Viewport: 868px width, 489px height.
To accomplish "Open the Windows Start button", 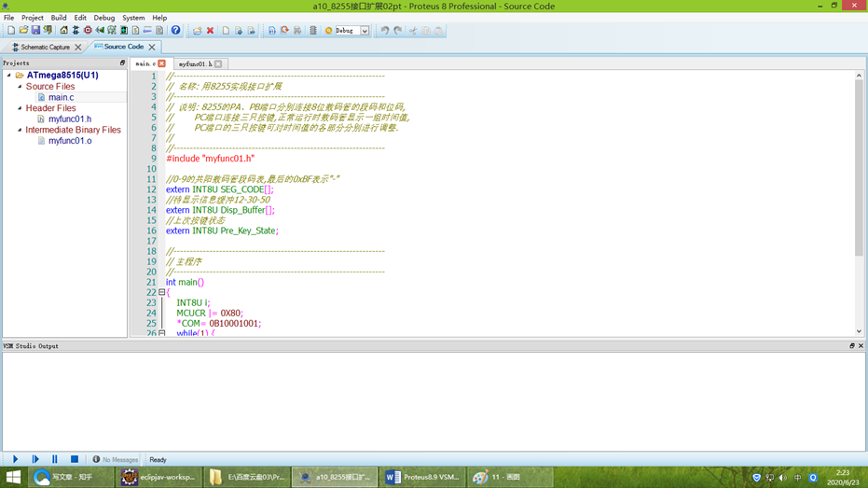I will point(13,477).
